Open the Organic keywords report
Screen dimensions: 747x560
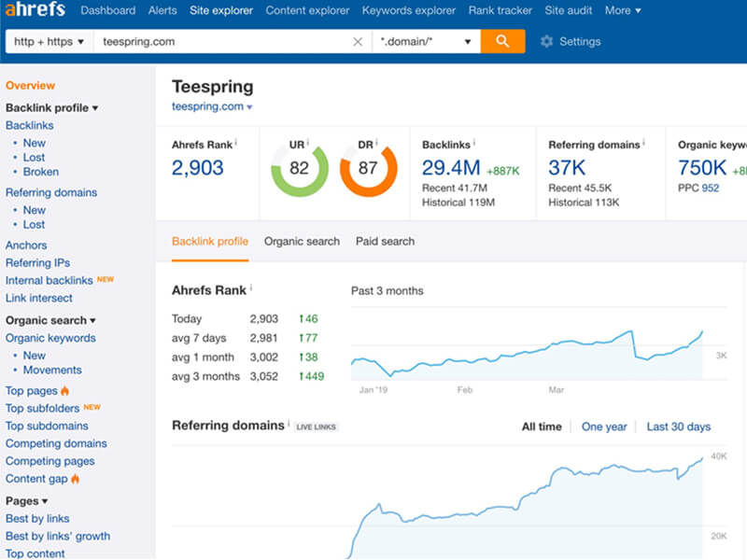coord(50,338)
